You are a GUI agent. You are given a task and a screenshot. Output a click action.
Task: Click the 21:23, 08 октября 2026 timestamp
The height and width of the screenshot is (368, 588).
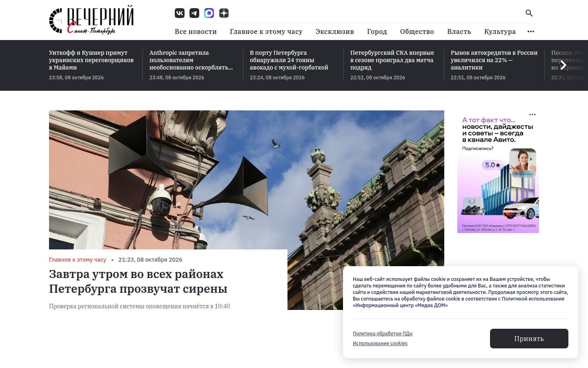tap(150, 260)
